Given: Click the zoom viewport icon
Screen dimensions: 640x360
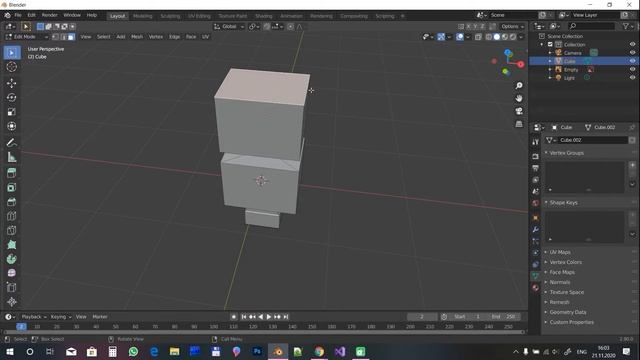Looking at the screenshot, I should pyautogui.click(x=519, y=86).
